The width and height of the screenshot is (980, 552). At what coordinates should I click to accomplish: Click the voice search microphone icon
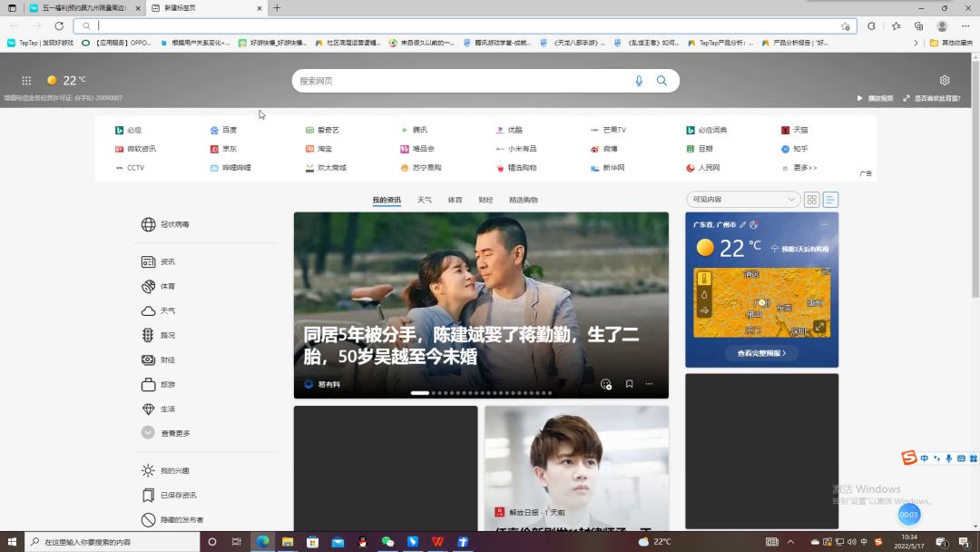pos(639,81)
